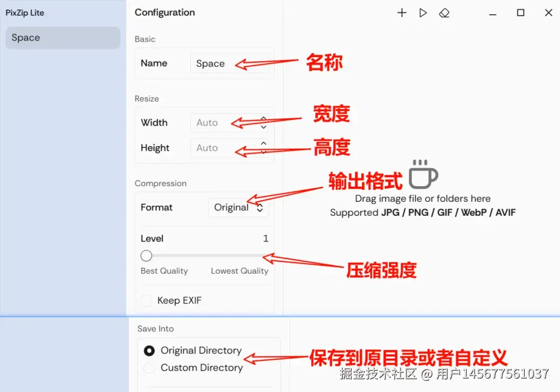560x392 pixels.
Task: Open the Format dropdown showing Original
Action: click(x=238, y=207)
